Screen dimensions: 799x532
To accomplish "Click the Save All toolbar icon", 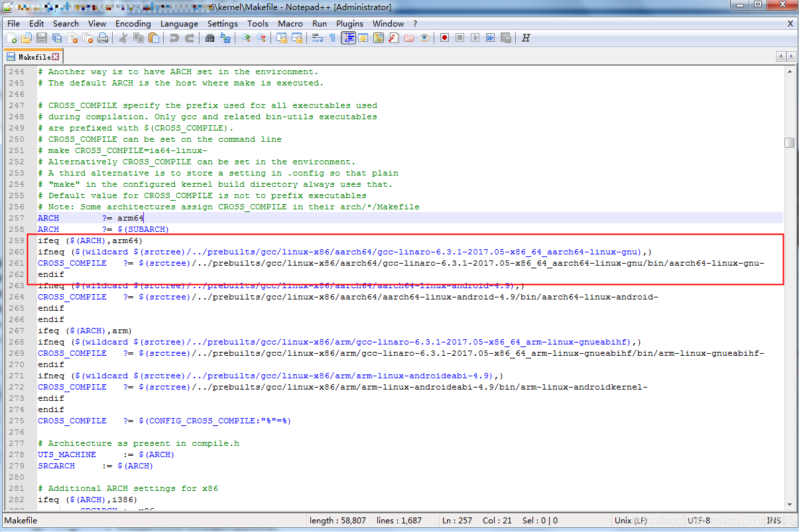I will point(57,38).
